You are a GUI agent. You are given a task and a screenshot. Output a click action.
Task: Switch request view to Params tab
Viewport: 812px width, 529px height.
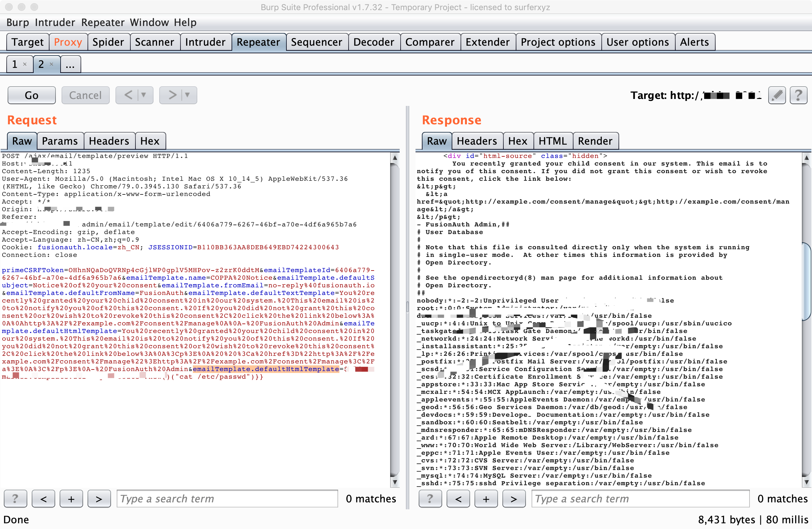(x=60, y=141)
